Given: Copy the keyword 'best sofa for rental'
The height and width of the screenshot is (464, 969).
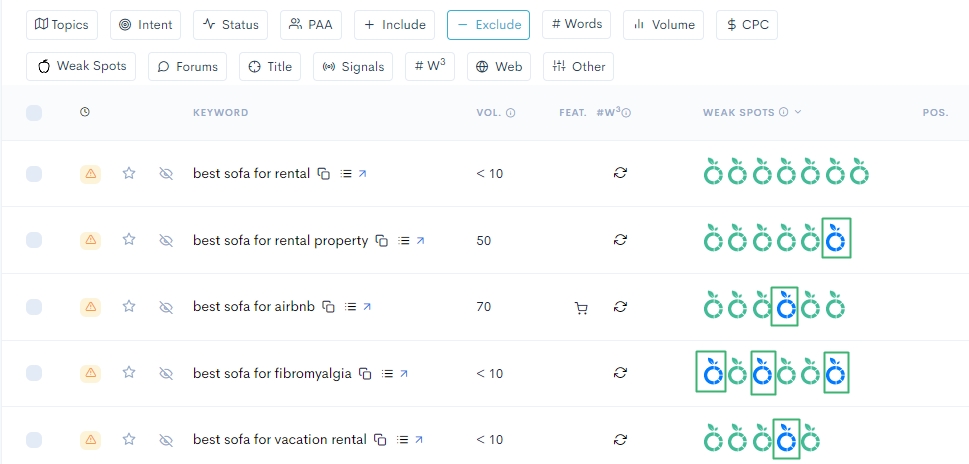Looking at the screenshot, I should pos(323,174).
